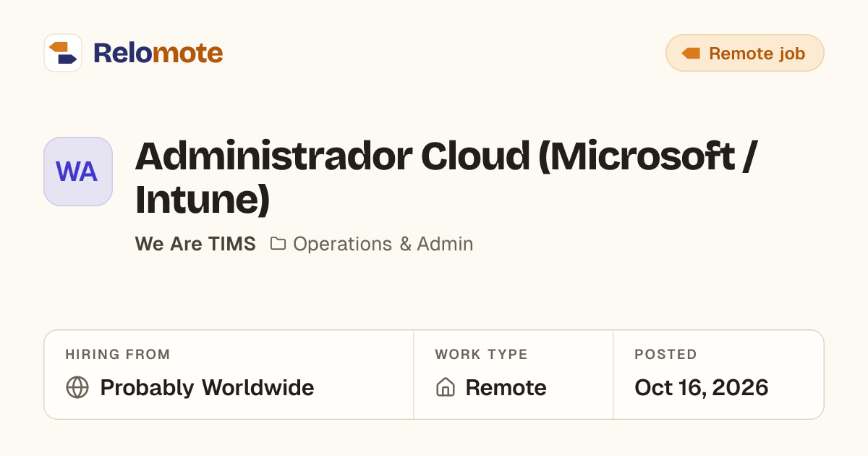Click the WORK TYPE label
Viewport: 868px width, 456px height.
point(482,355)
